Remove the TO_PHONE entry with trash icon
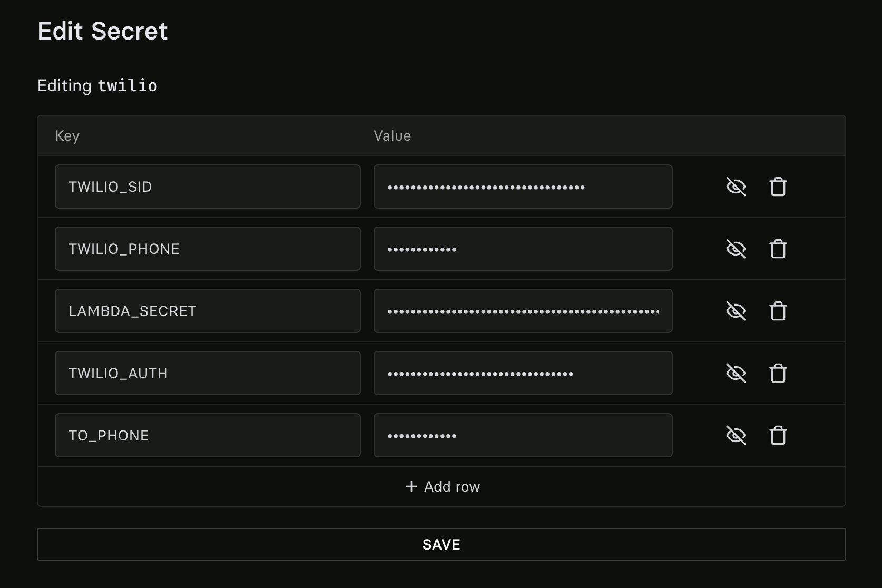The image size is (882, 588). (x=778, y=435)
